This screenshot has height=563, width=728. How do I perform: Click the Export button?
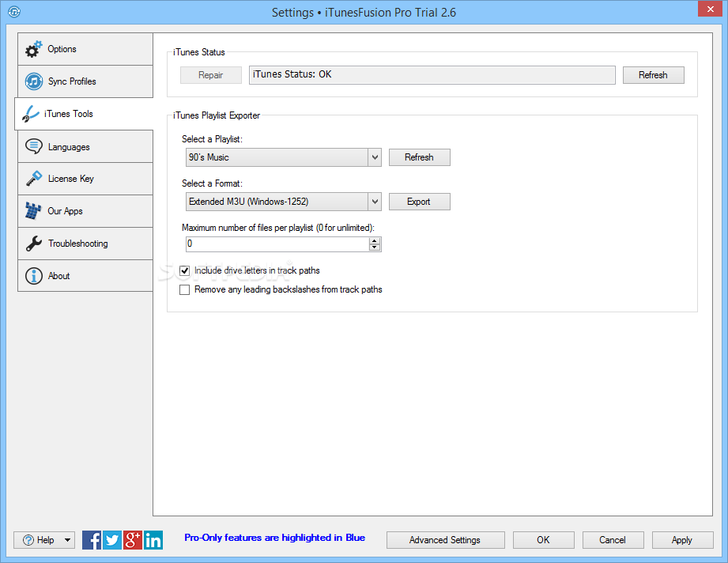click(x=419, y=202)
